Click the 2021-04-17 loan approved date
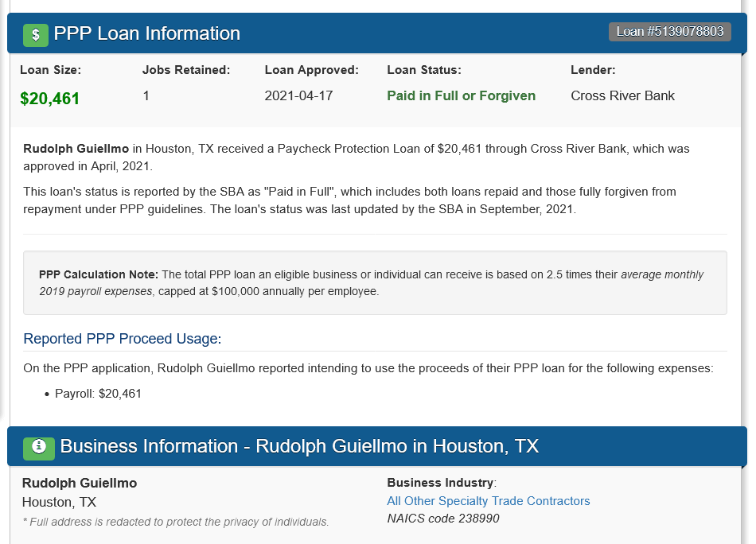 pos(298,95)
